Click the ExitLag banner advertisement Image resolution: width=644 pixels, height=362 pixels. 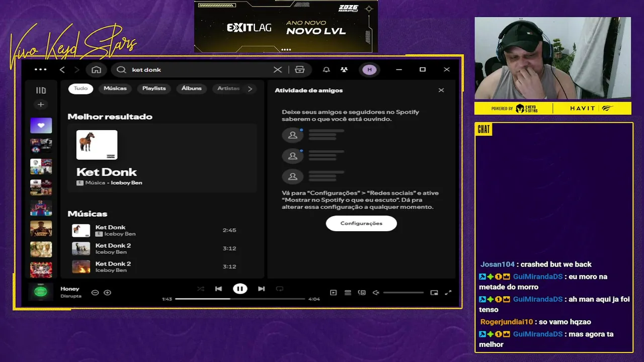point(286,27)
